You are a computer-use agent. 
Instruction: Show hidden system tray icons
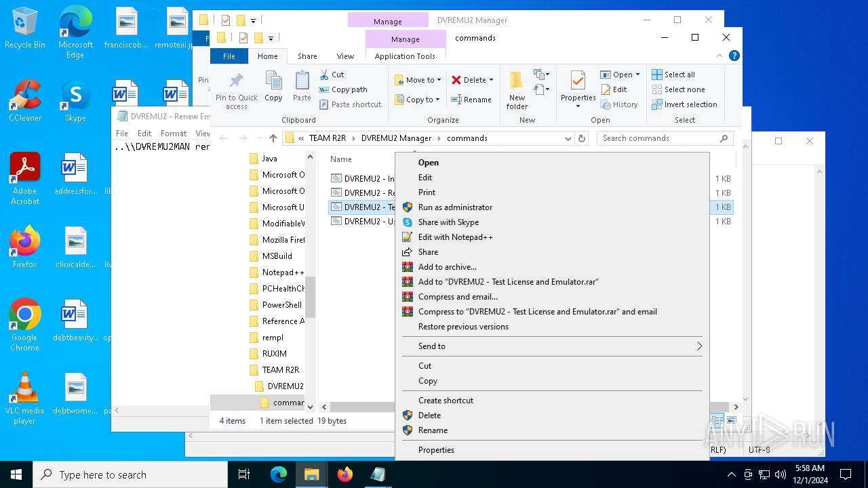731,474
